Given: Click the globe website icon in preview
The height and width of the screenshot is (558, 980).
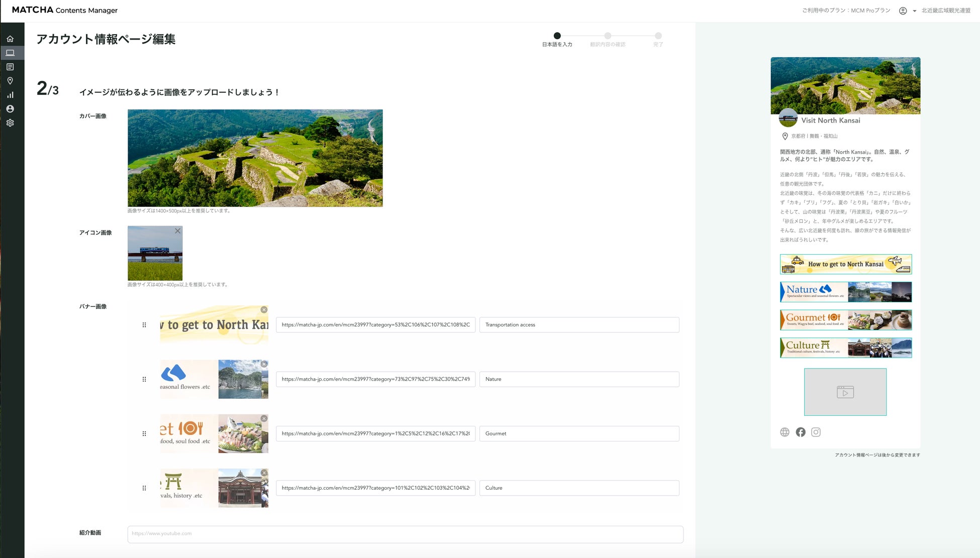Looking at the screenshot, I should pyautogui.click(x=785, y=432).
